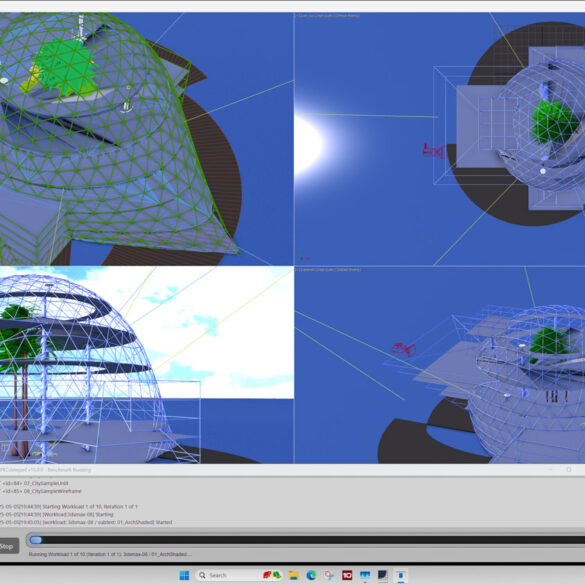The width and height of the screenshot is (585, 585).
Task: Click the 'Benchmark Running' title bar text
Action: pyautogui.click(x=69, y=470)
